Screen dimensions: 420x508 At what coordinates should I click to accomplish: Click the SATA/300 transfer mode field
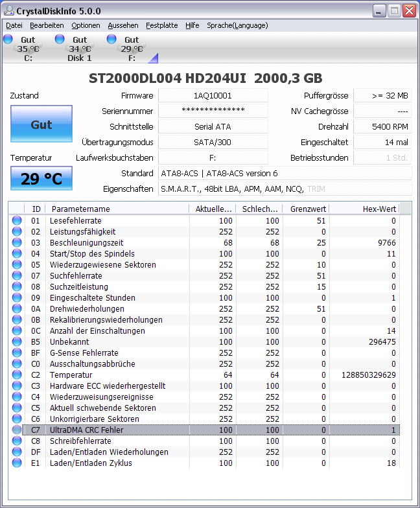pyautogui.click(x=213, y=143)
